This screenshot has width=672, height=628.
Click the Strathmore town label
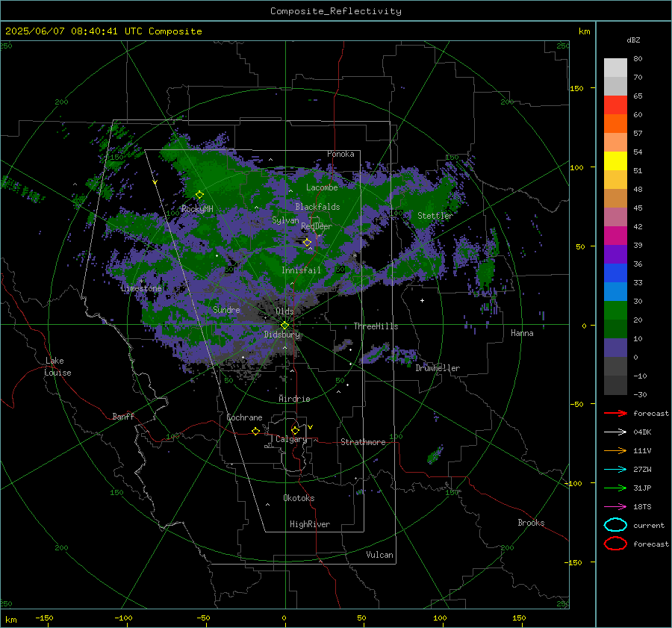coord(363,442)
